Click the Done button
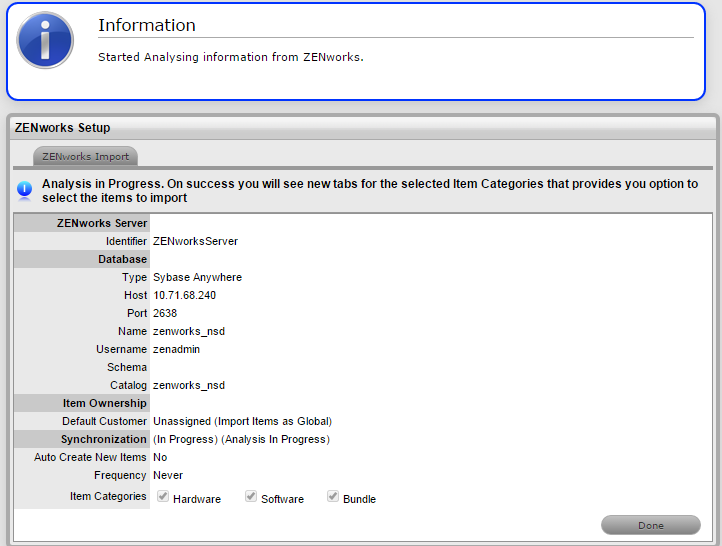Screen dimensions: 722x546 tap(651, 525)
